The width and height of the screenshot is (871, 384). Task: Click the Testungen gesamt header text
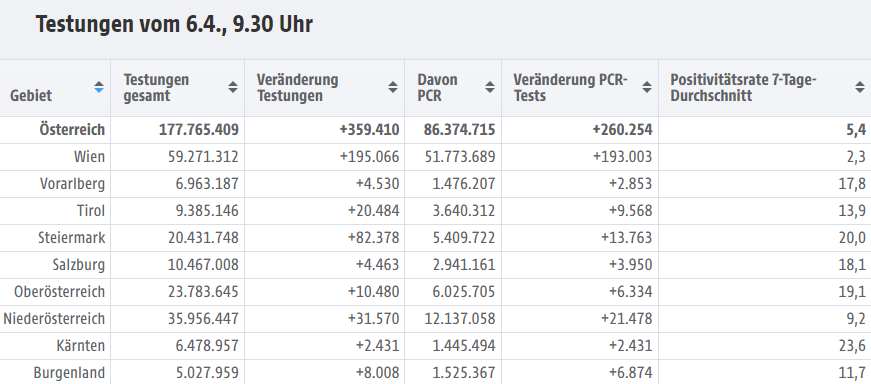156,88
